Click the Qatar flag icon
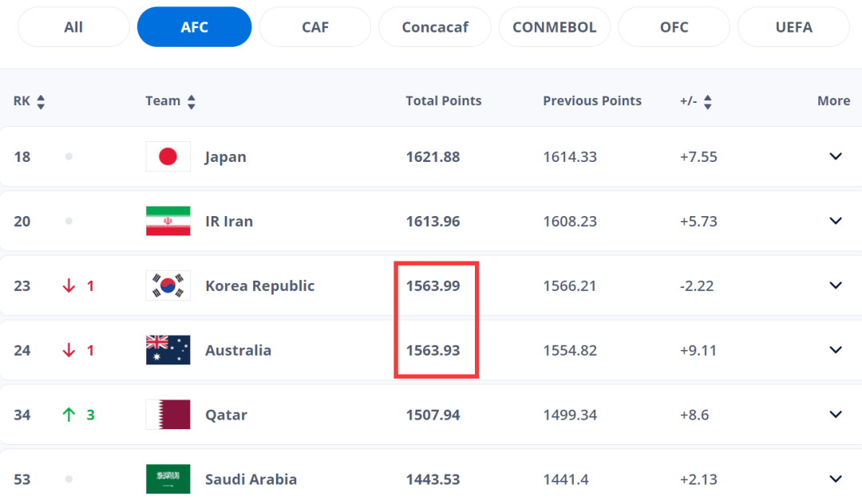Image resolution: width=862 pixels, height=504 pixels. [168, 415]
